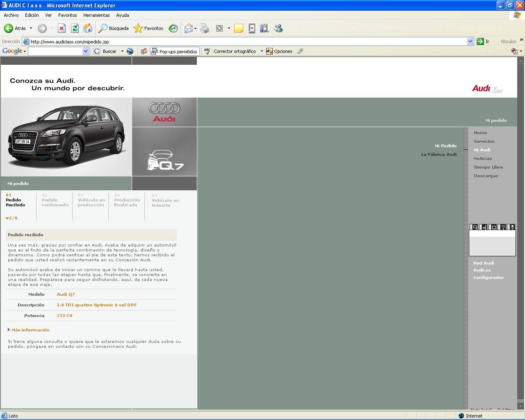Select step 04 Producción finalizada

[x=127, y=200]
